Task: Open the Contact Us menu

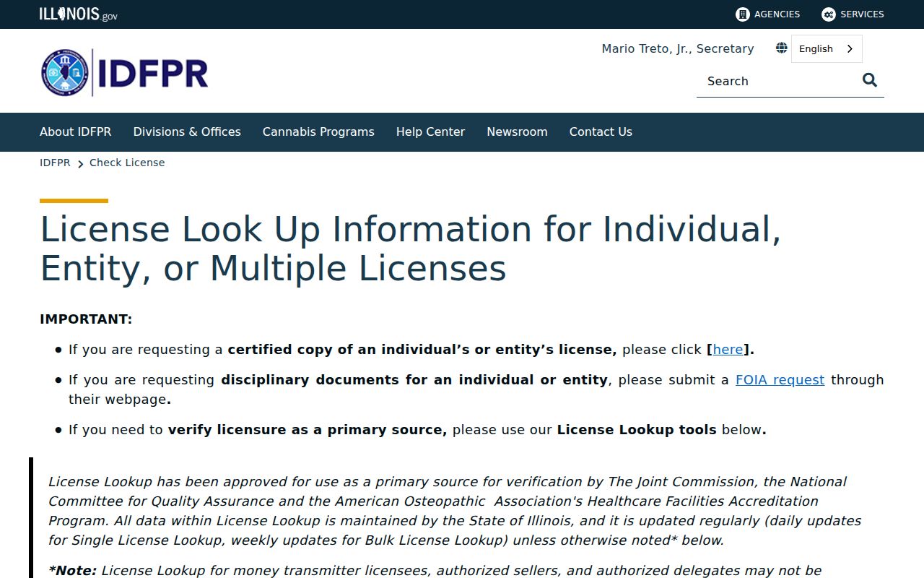Action: tap(601, 131)
